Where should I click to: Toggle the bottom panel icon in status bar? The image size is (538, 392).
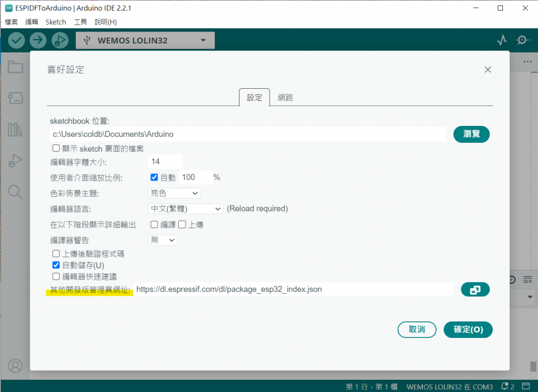click(x=526, y=387)
